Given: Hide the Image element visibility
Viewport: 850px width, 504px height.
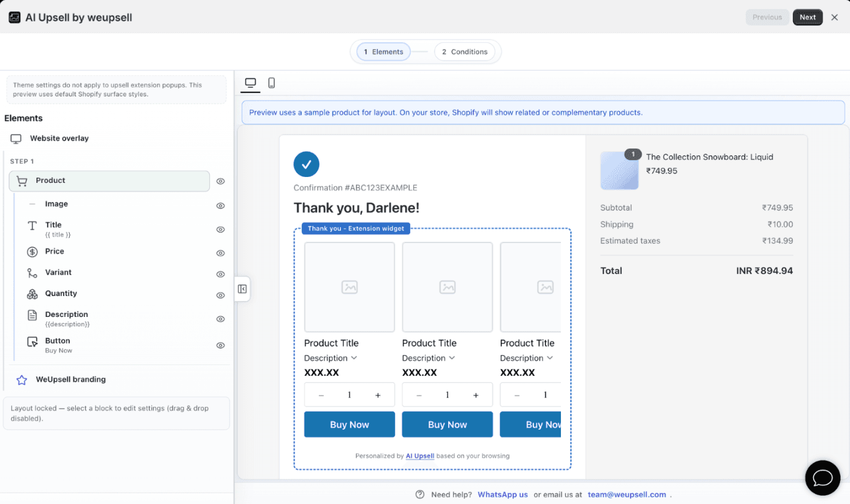Looking at the screenshot, I should (x=221, y=206).
